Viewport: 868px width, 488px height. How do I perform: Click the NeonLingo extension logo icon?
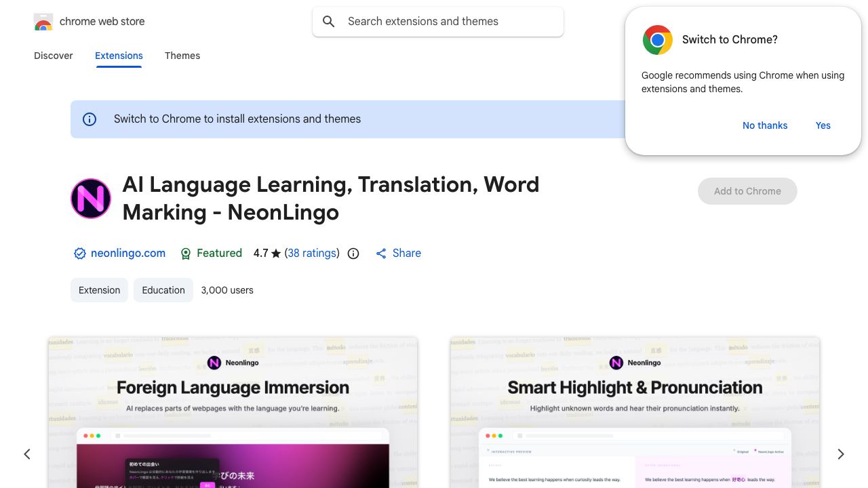[91, 199]
